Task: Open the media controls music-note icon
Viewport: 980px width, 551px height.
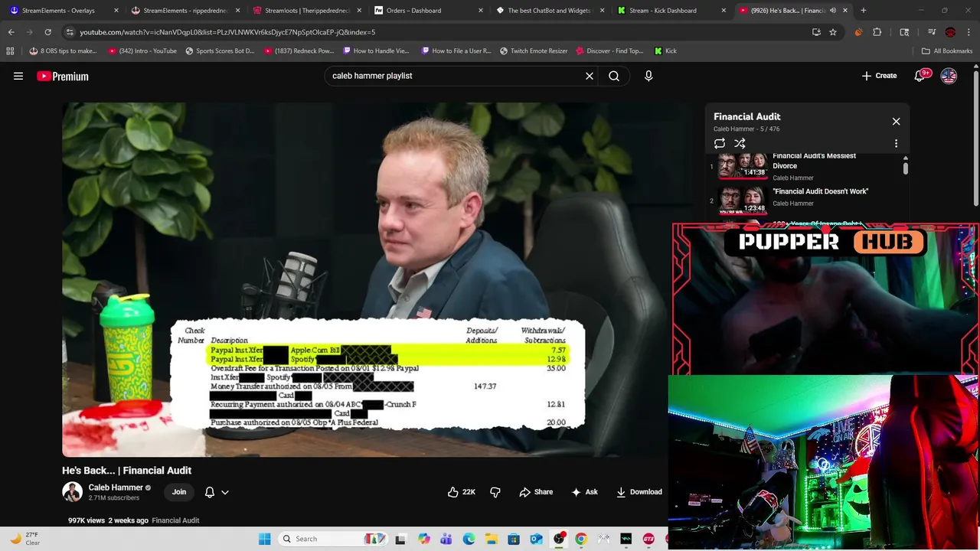Action: pos(932,32)
